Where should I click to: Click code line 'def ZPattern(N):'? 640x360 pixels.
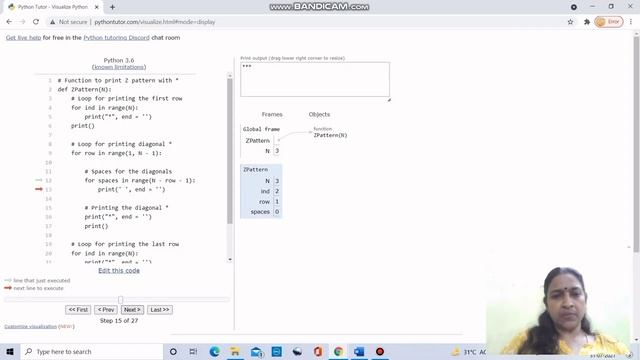click(84, 89)
